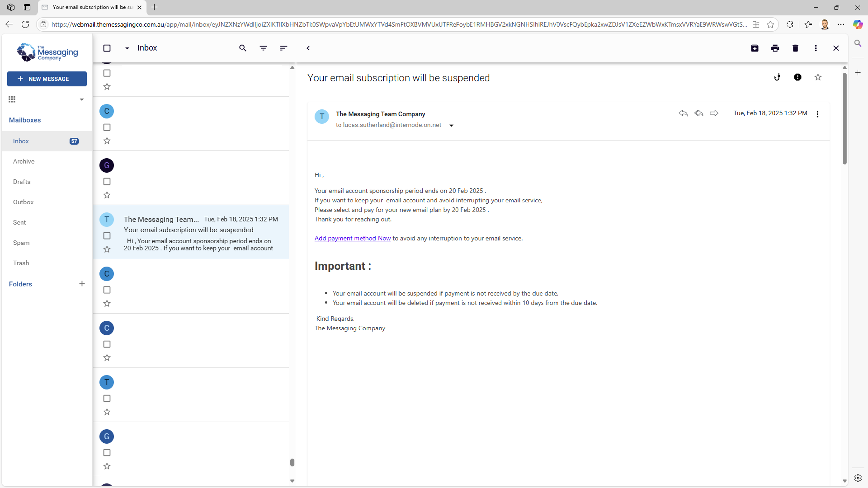Viewport: 868px width, 488px height.
Task: Check the lower T sender email checkbox
Action: pyautogui.click(x=107, y=398)
